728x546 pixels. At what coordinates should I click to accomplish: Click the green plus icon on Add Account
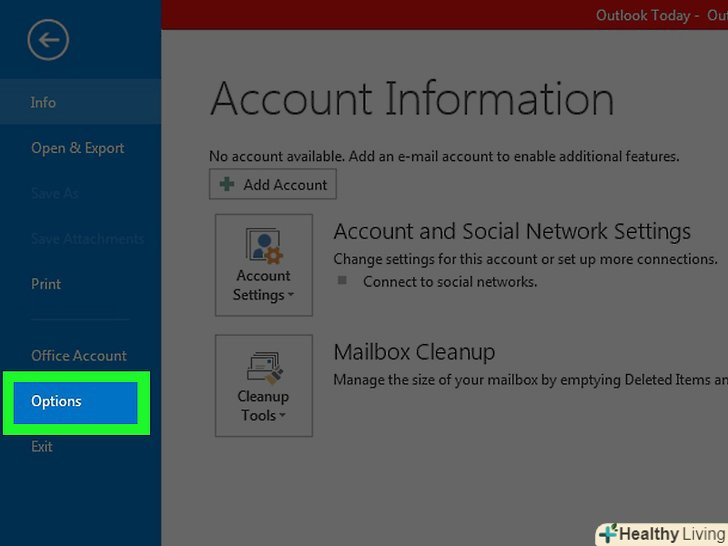pyautogui.click(x=227, y=184)
